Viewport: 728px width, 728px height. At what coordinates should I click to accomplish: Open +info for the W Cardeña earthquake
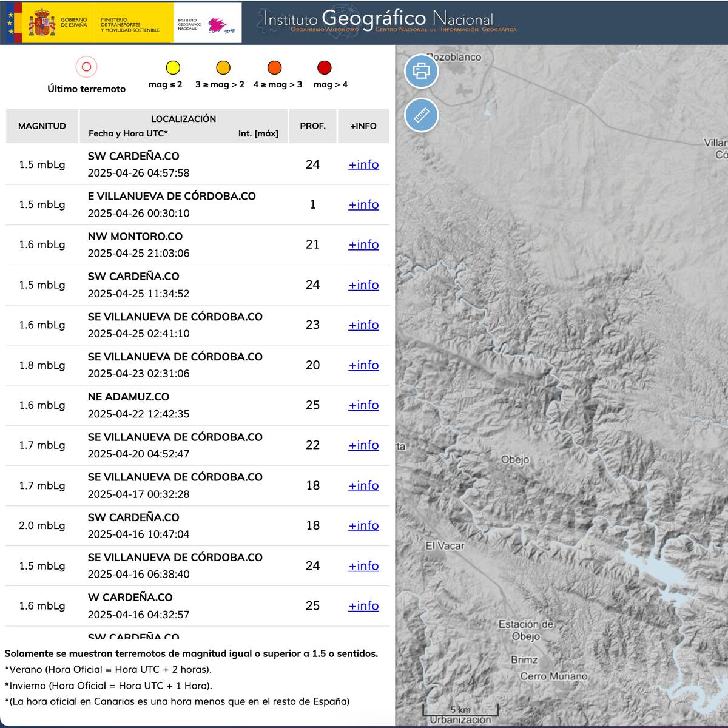click(363, 605)
